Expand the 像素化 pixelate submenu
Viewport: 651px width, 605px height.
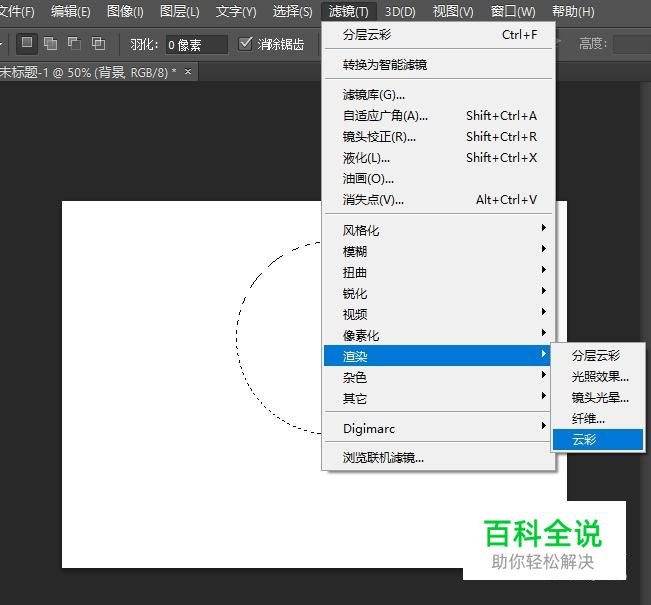click(x=438, y=335)
